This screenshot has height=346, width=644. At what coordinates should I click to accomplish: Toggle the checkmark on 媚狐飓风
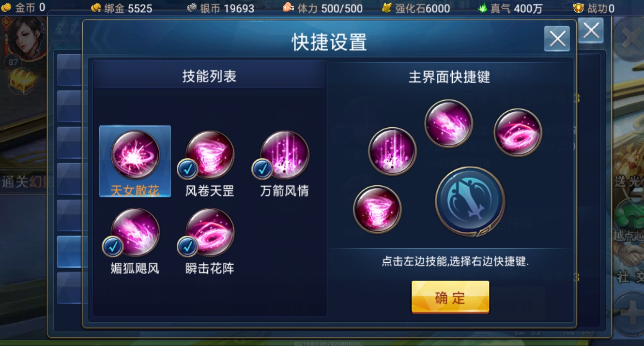tap(112, 246)
